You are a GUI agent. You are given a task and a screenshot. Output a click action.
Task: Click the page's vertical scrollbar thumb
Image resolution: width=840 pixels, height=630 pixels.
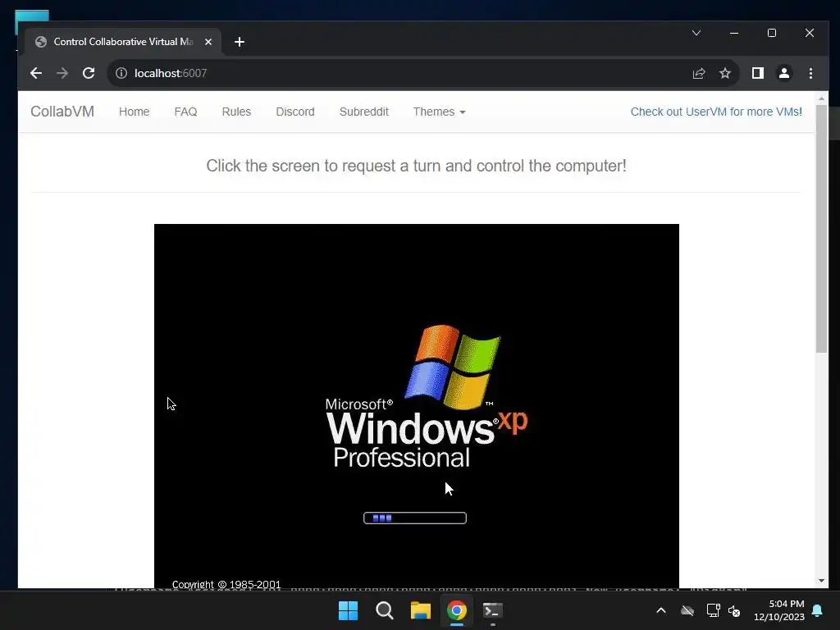[x=821, y=229]
